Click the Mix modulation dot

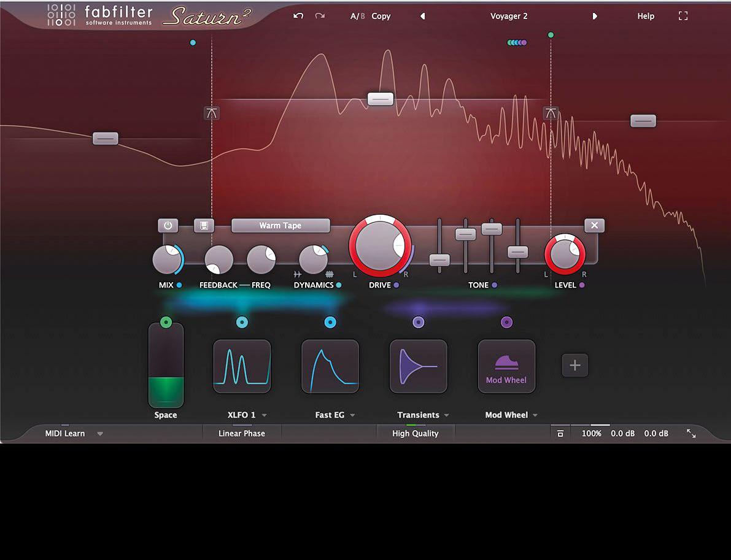(179, 285)
